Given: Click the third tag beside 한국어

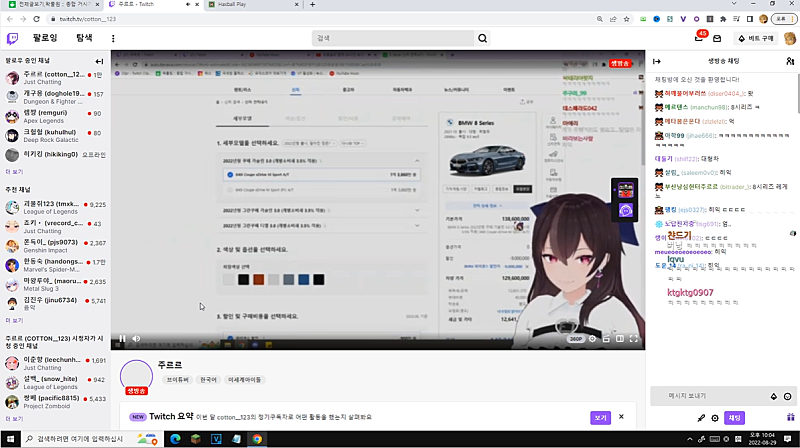Looking at the screenshot, I should click(x=244, y=380).
